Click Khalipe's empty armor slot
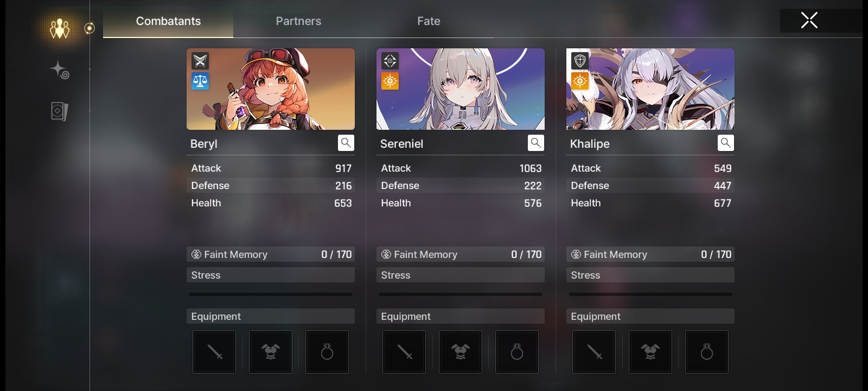 (650, 352)
